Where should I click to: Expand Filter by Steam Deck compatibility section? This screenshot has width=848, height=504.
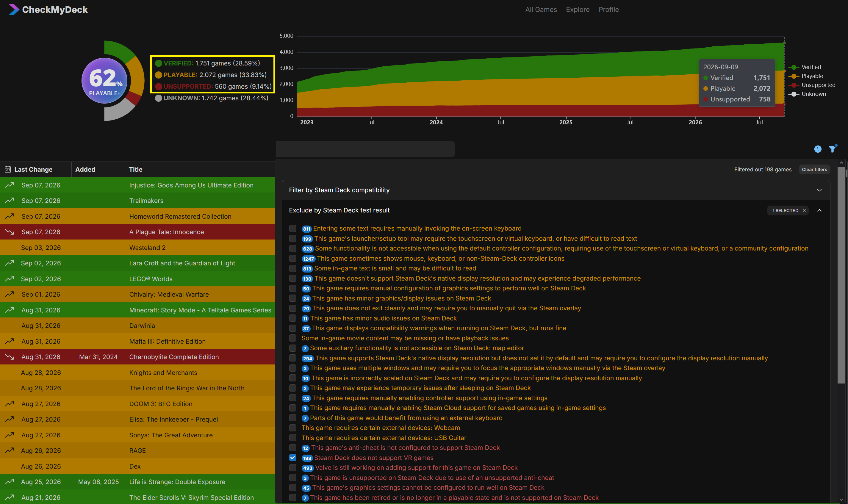[x=556, y=190]
